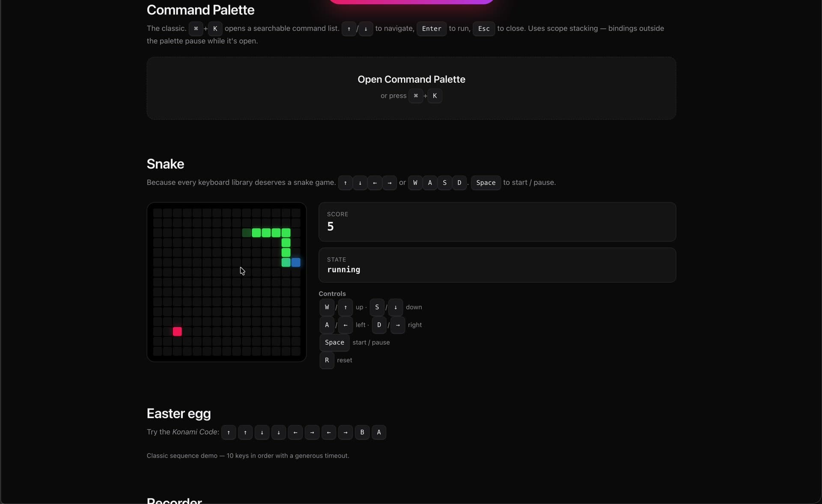Viewport: 822px width, 504px height.
Task: Click the Esc key badge in the description
Action: [483, 29]
